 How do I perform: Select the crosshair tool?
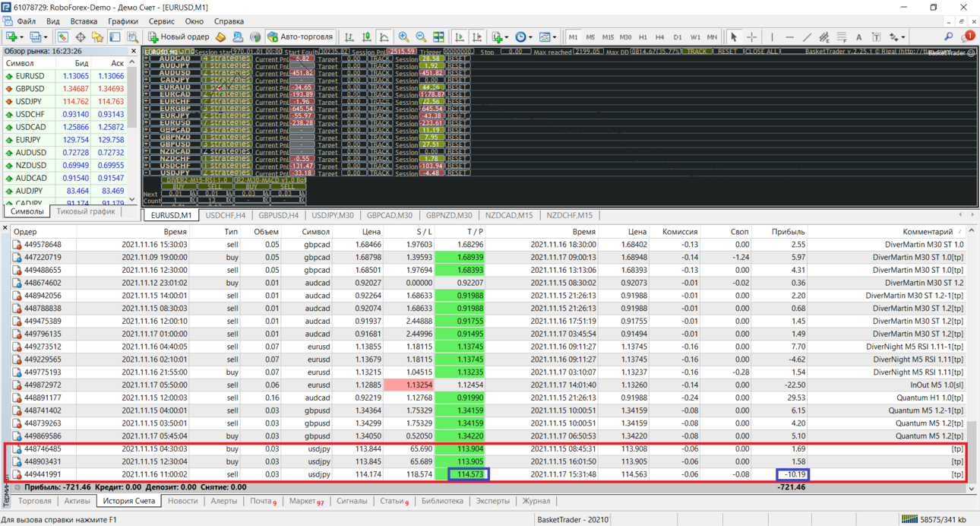tap(751, 36)
